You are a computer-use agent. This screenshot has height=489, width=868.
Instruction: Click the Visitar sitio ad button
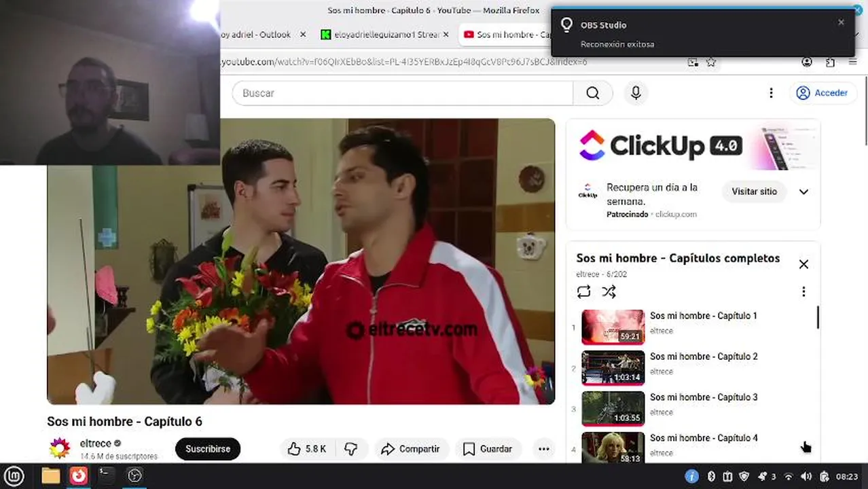(754, 192)
